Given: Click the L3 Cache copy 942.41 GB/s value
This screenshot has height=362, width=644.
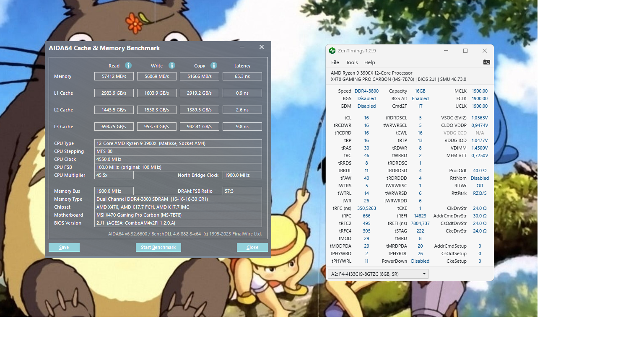Looking at the screenshot, I should [200, 127].
